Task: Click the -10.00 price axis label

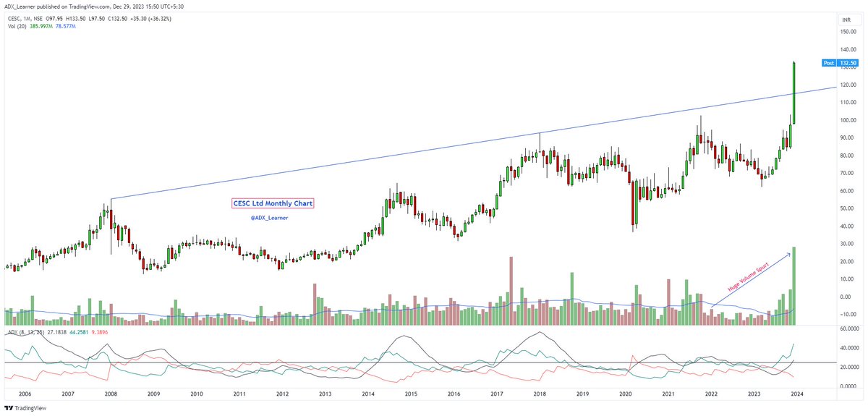Action: 848,314
